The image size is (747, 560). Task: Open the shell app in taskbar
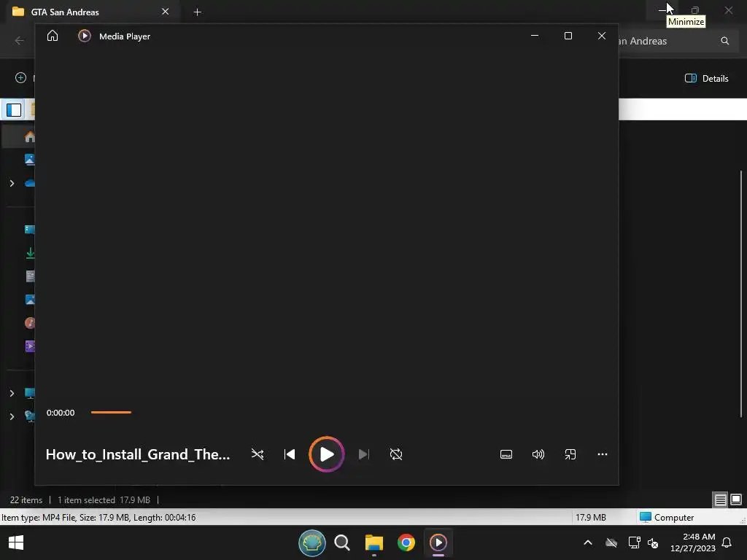[312, 542]
